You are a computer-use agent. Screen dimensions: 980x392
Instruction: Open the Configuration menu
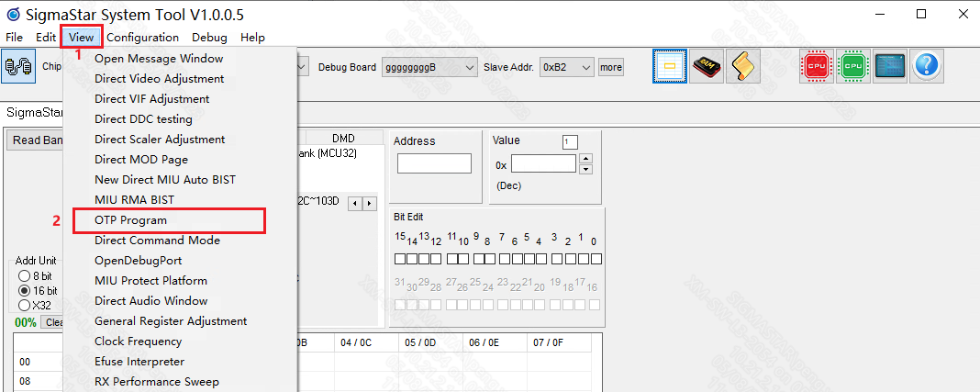142,38
